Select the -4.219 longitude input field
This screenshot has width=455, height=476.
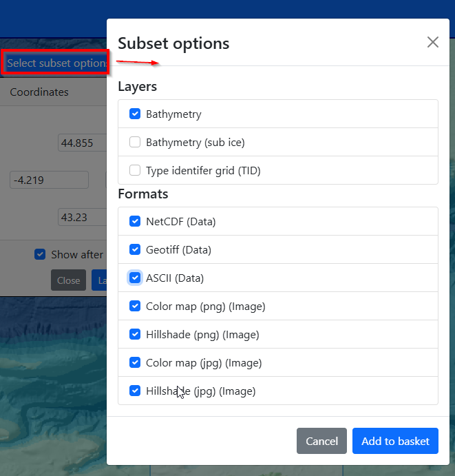(49, 180)
